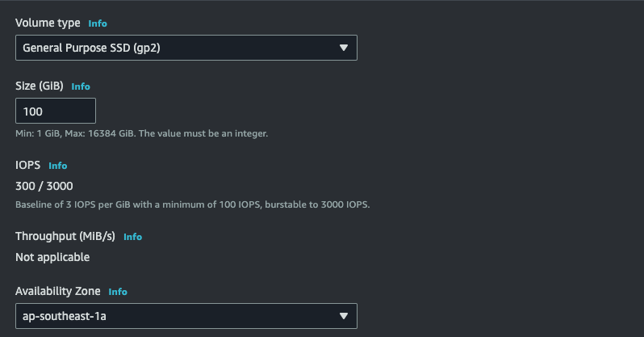This screenshot has height=337, width=644.
Task: Click the Baseline of 3 IOPS description
Action: point(192,204)
